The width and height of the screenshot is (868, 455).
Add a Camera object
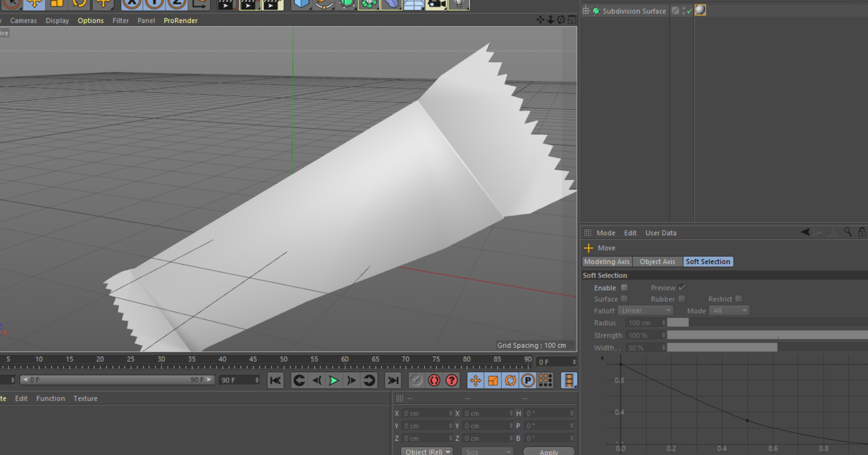click(436, 4)
